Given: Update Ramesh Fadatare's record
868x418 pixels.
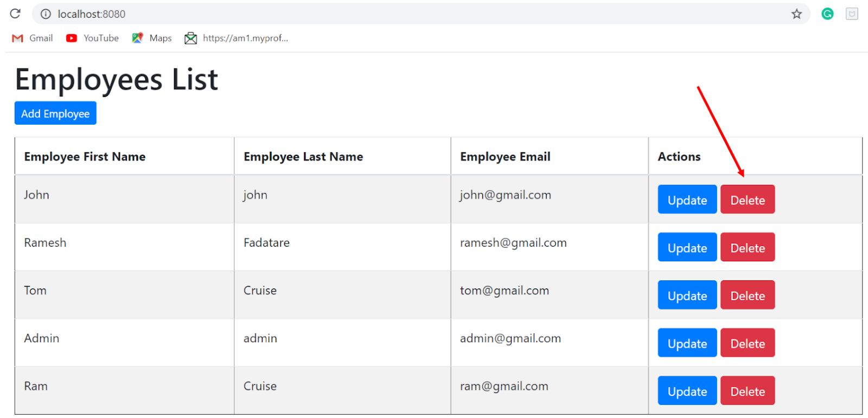Looking at the screenshot, I should (x=687, y=247).
